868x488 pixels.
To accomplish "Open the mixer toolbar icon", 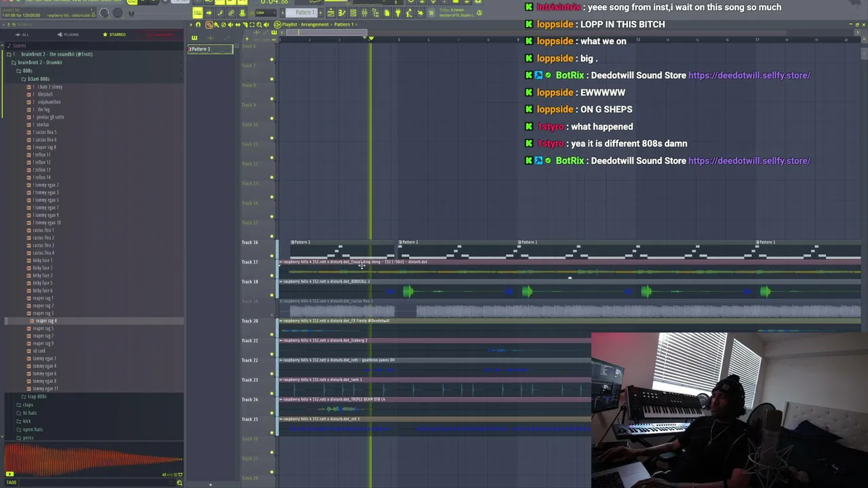I will coord(364,12).
